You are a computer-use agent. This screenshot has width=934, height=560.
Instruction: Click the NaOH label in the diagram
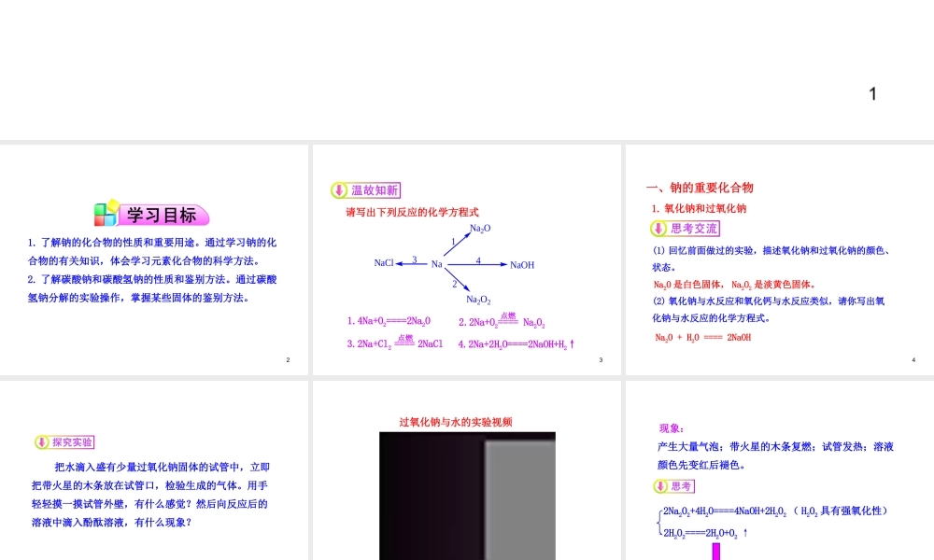522,265
